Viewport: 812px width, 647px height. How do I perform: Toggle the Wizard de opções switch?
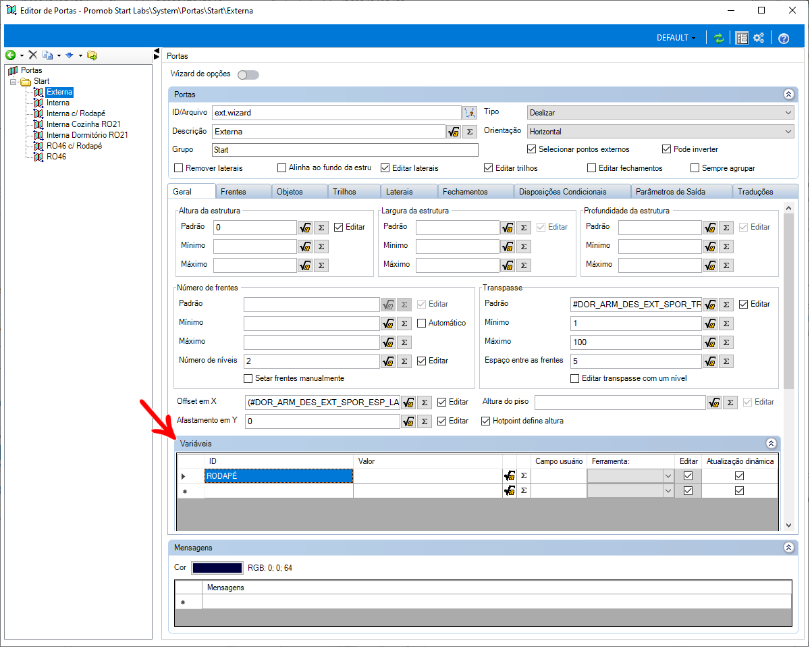point(248,75)
